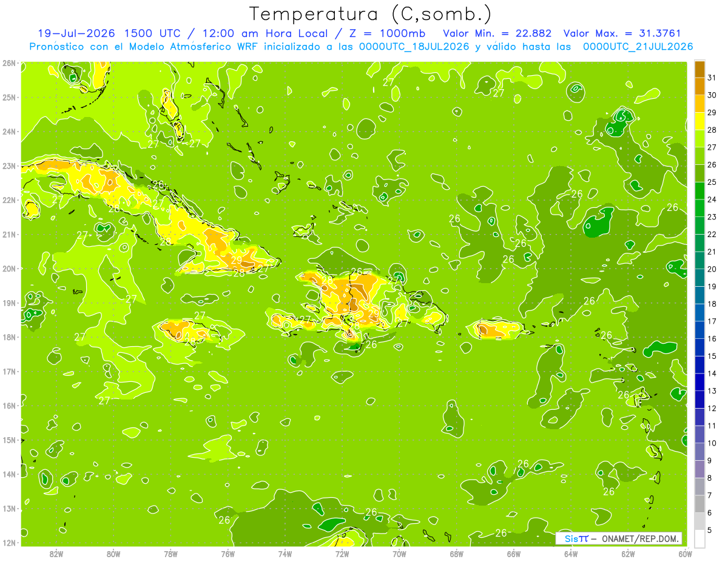Click the latitude axis label "18N"
This screenshot has width=728, height=562.
click(x=8, y=337)
